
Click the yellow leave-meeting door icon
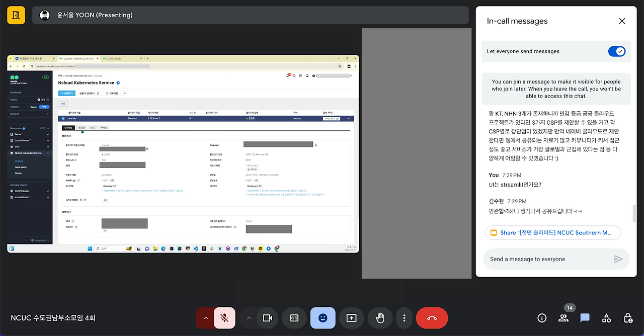(16, 15)
